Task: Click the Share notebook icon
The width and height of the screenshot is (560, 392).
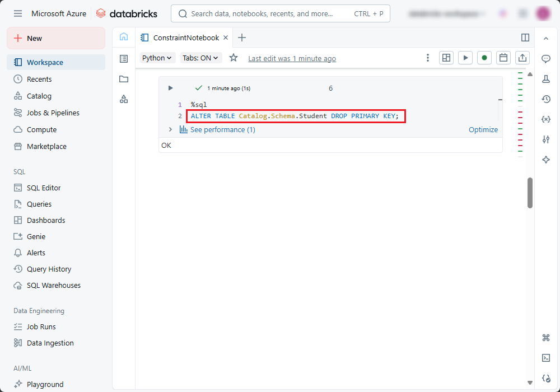Action: coord(522,58)
